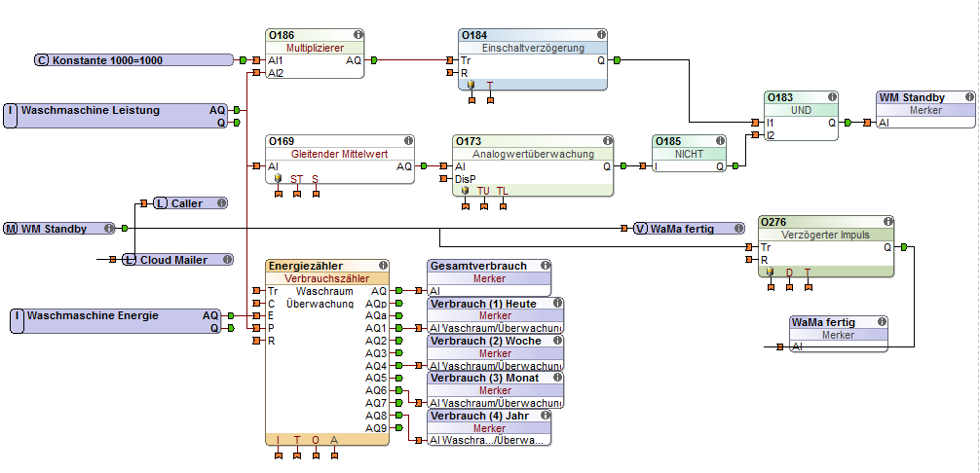The width and height of the screenshot is (980, 473).
Task: Click info icon on O184 Einschaltverzögerung block
Action: [601, 35]
